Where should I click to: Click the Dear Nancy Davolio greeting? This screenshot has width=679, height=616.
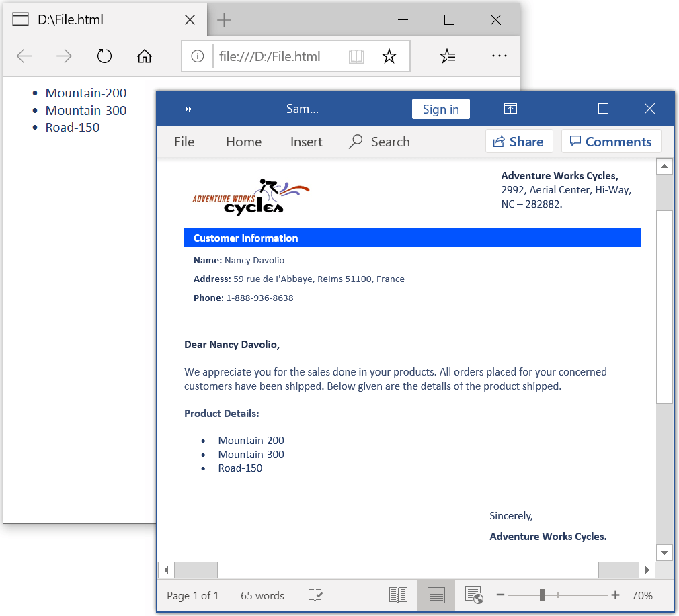232,345
